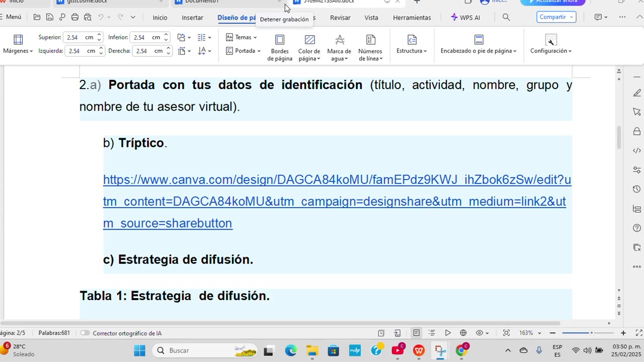Open the Revisar tab

point(340,18)
